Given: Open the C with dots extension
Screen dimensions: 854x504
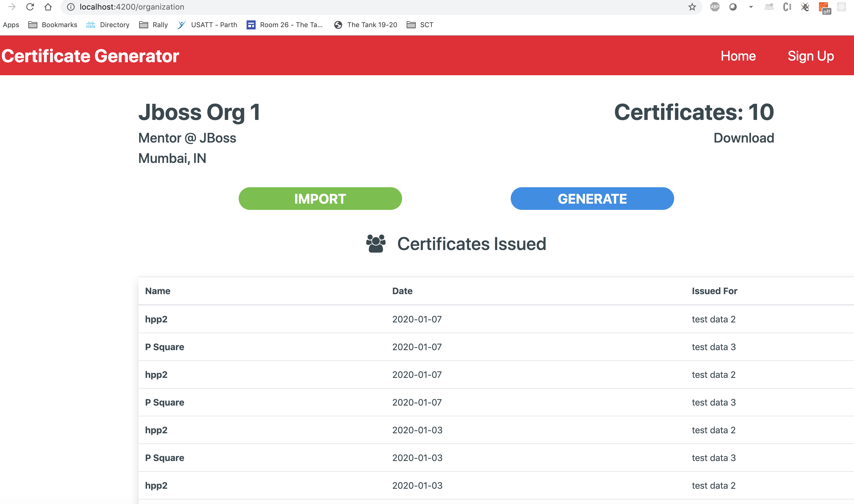Looking at the screenshot, I should coord(787,7).
